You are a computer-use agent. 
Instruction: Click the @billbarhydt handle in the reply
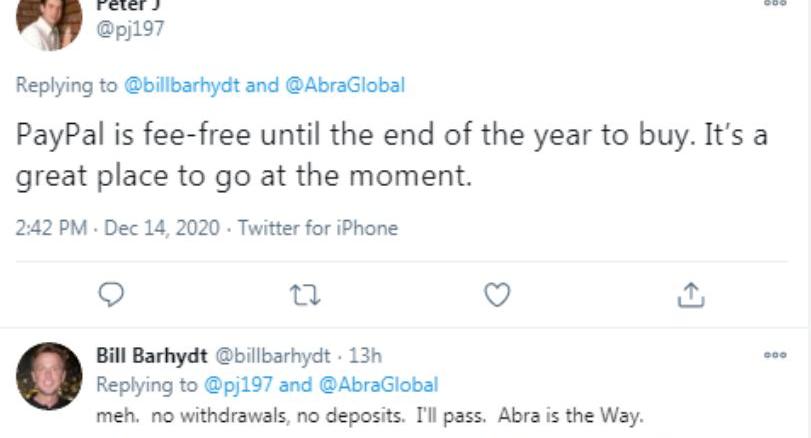coord(272,356)
